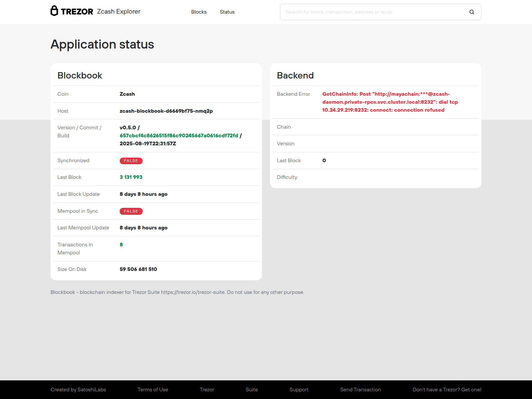Image resolution: width=532 pixels, height=399 pixels.
Task: Open the Send Transaction footer link
Action: click(360, 390)
